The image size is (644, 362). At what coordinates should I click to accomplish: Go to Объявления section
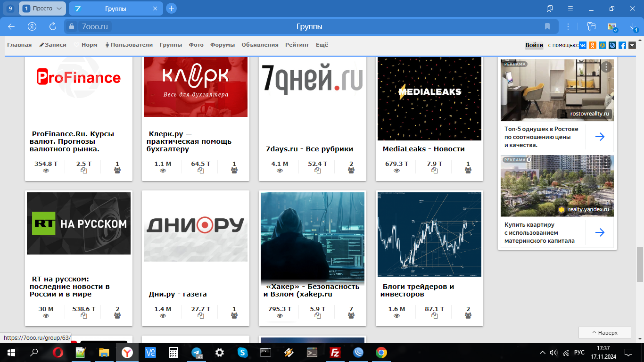click(260, 45)
